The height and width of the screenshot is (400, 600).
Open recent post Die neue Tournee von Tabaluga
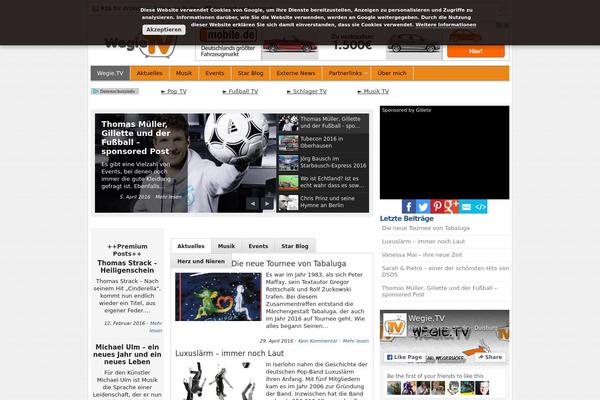click(426, 228)
